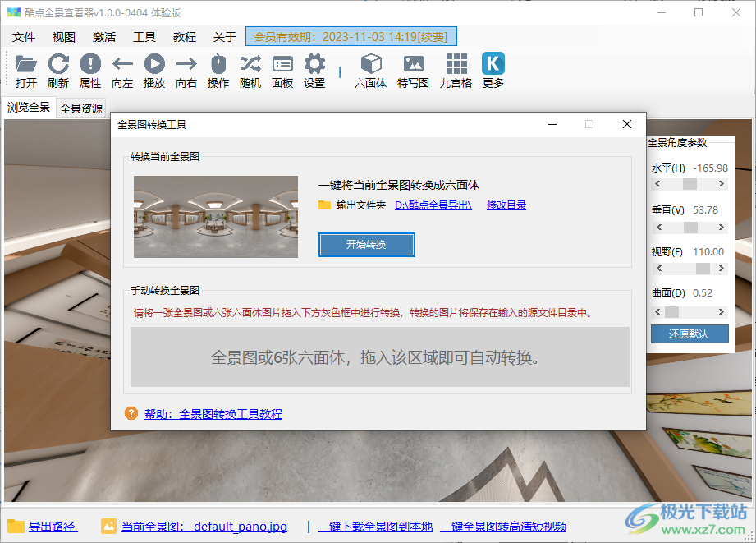756x543 pixels.
Task: Click right arrow of 曲面(D) scrollbar
Action: pyautogui.click(x=722, y=312)
